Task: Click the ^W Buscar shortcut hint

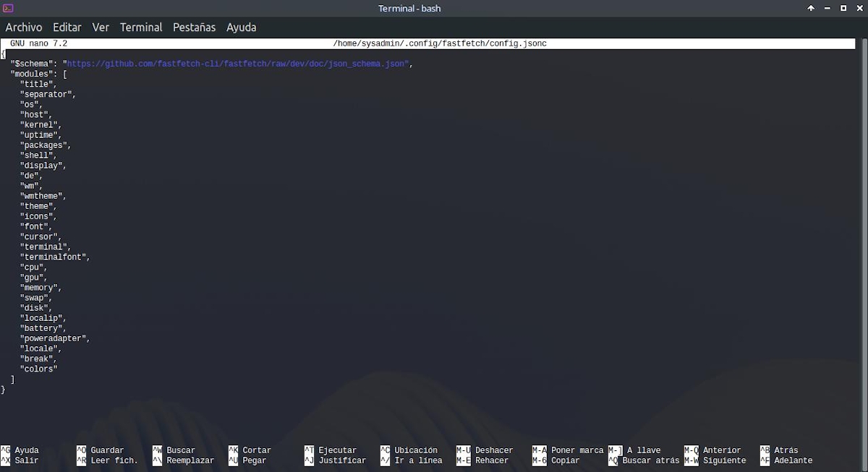Action: [x=174, y=450]
